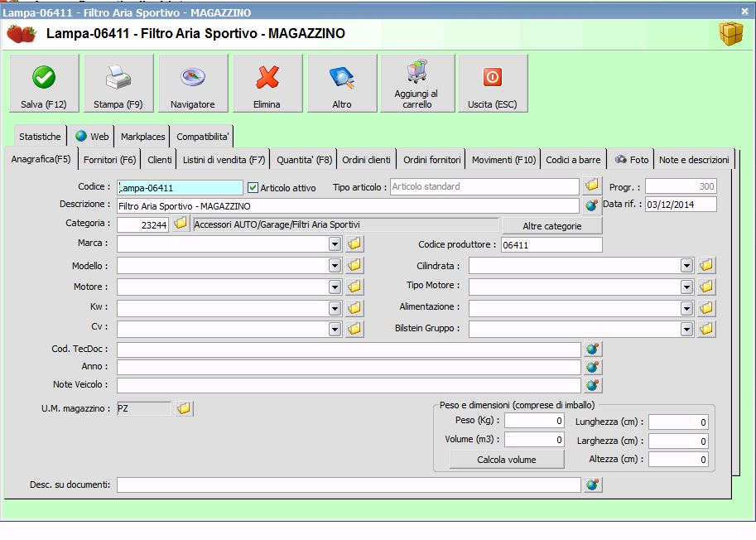Switch to the Fornitori (F6) tab
The image size is (756, 540).
tap(109, 160)
